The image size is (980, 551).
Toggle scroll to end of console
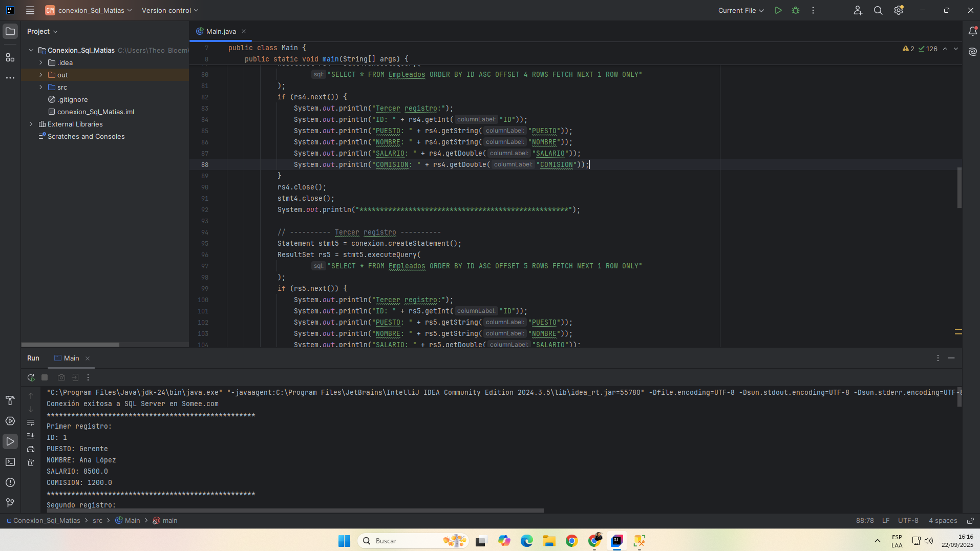[31, 436]
